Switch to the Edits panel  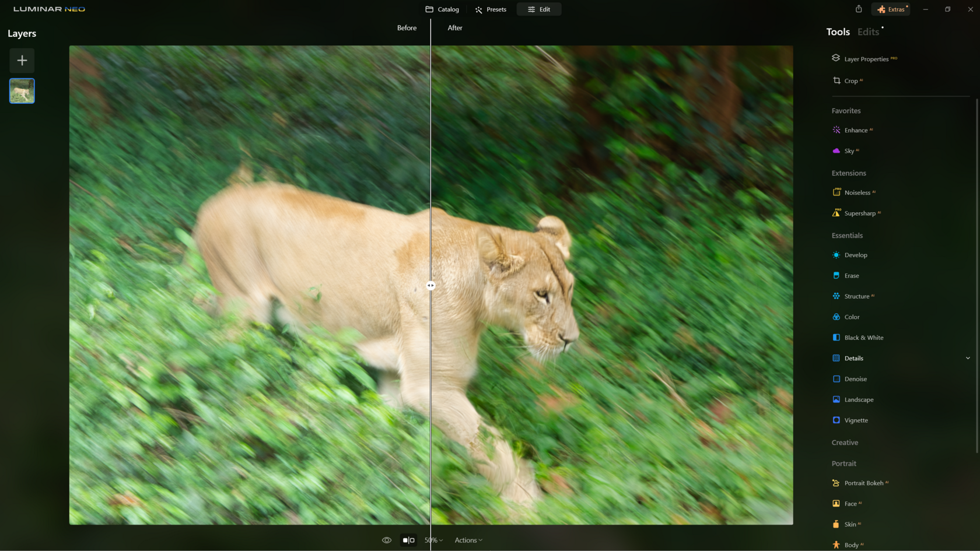pos(869,31)
